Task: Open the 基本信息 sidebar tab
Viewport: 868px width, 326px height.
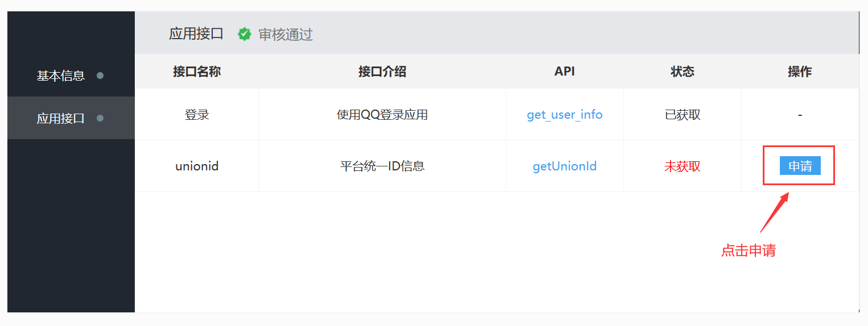Action: [61, 76]
